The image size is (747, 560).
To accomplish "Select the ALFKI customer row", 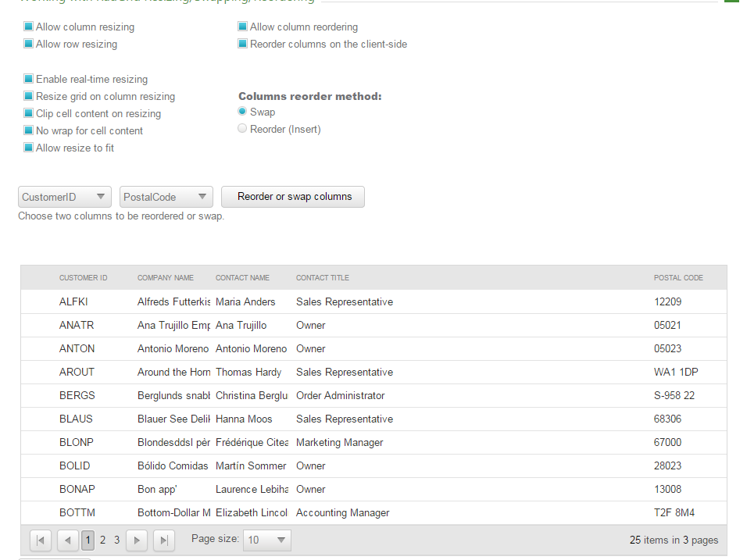I will (x=74, y=302).
